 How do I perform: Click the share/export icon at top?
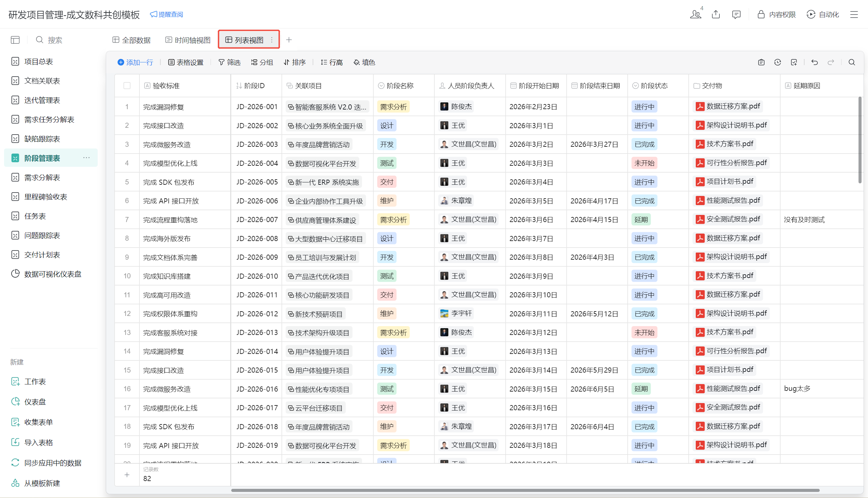coord(716,14)
